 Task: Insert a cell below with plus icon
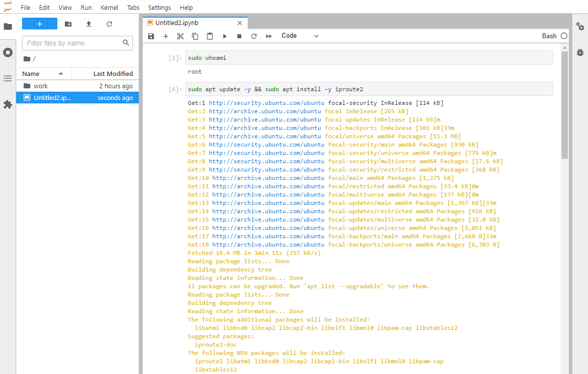pos(166,36)
